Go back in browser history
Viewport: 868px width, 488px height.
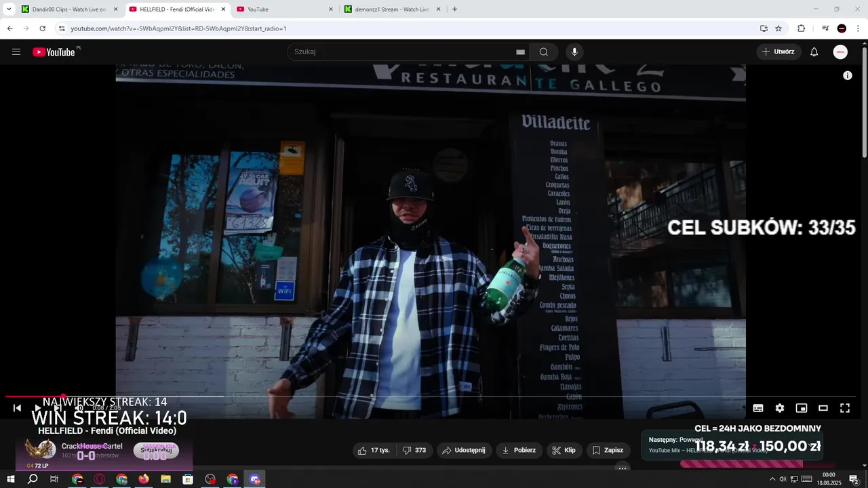[9, 28]
